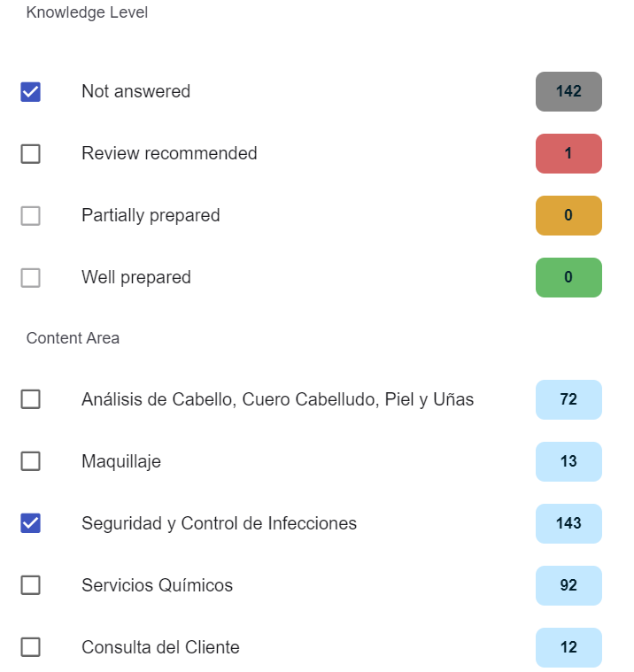Viewport: 634px width, 672px height.
Task: Click the Content Area section heading
Action: (x=73, y=338)
